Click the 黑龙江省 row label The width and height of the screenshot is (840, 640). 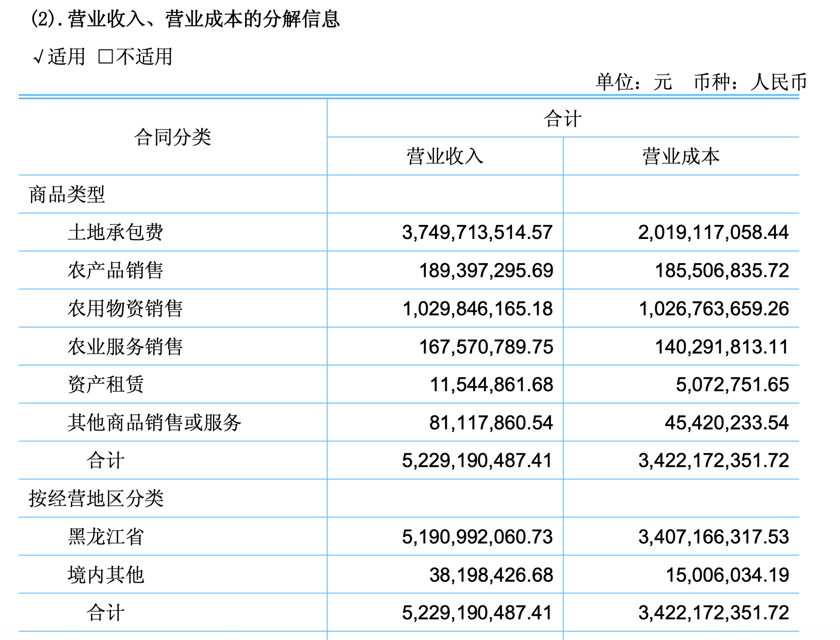click(106, 537)
